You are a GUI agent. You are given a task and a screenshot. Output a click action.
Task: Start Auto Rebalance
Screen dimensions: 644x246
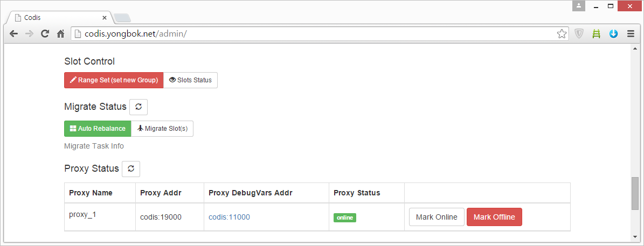(x=98, y=129)
